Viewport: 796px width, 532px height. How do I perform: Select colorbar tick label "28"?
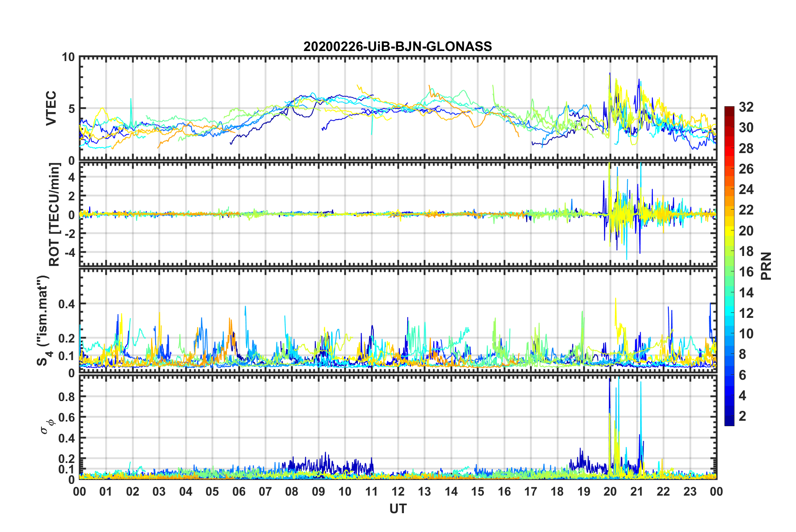tap(746, 148)
